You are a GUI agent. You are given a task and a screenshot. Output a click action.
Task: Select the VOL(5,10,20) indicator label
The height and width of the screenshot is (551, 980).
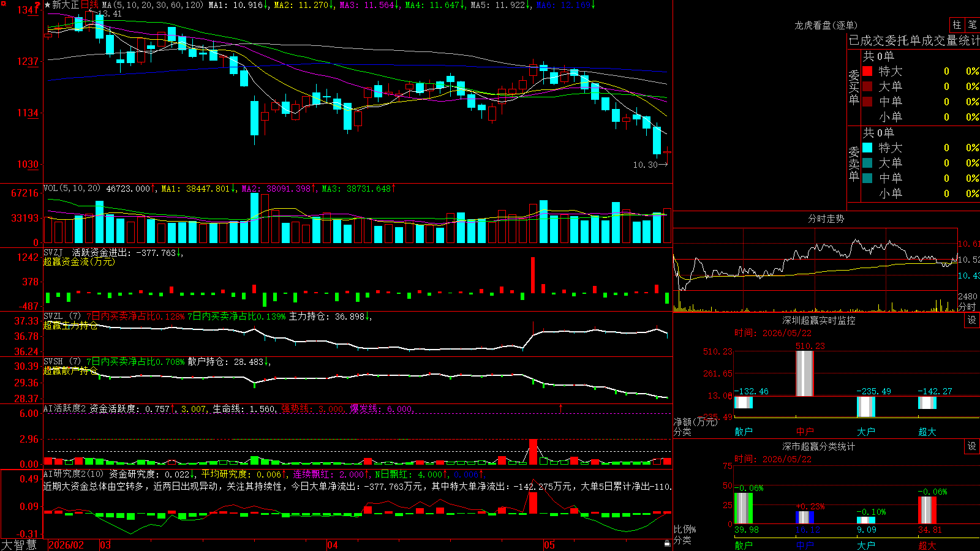(x=72, y=189)
